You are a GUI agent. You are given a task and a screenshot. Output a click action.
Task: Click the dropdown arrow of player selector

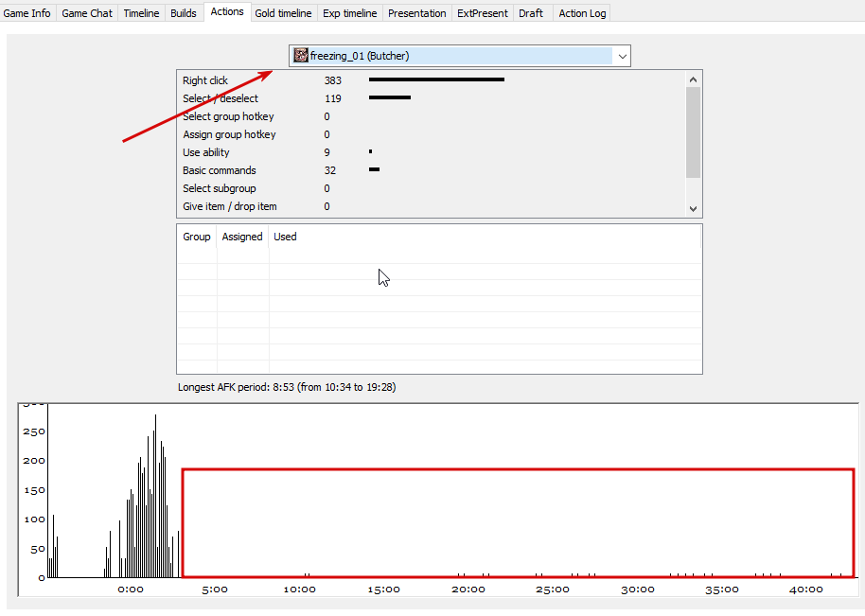(623, 56)
